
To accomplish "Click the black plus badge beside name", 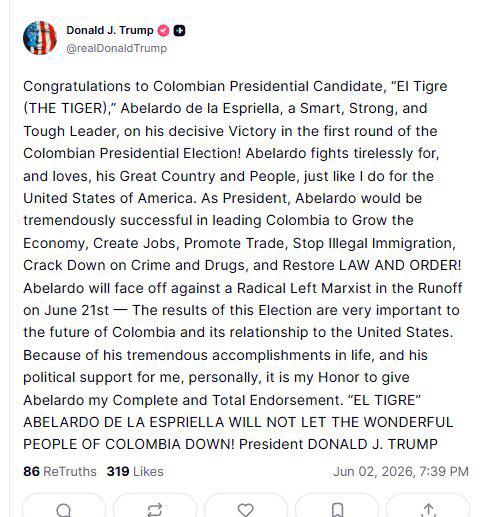I will pyautogui.click(x=179, y=31).
